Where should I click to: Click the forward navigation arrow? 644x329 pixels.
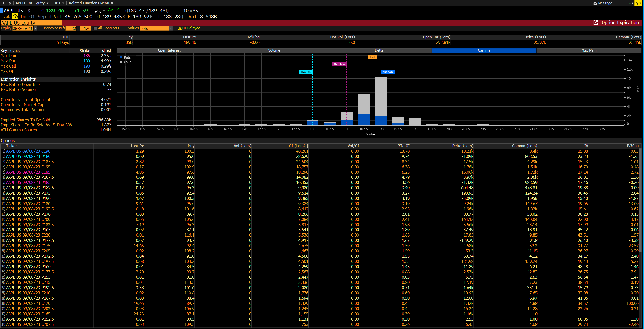tap(10, 3)
